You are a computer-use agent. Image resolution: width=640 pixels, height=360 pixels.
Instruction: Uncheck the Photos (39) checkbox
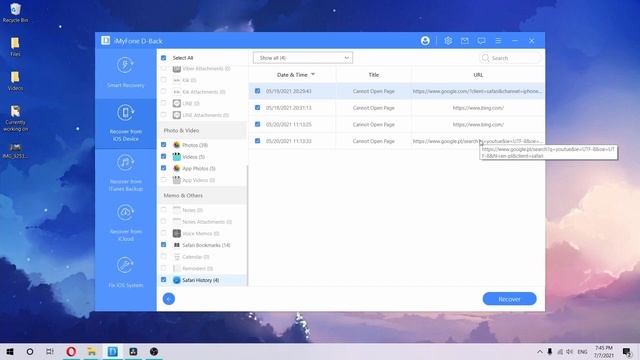point(164,145)
